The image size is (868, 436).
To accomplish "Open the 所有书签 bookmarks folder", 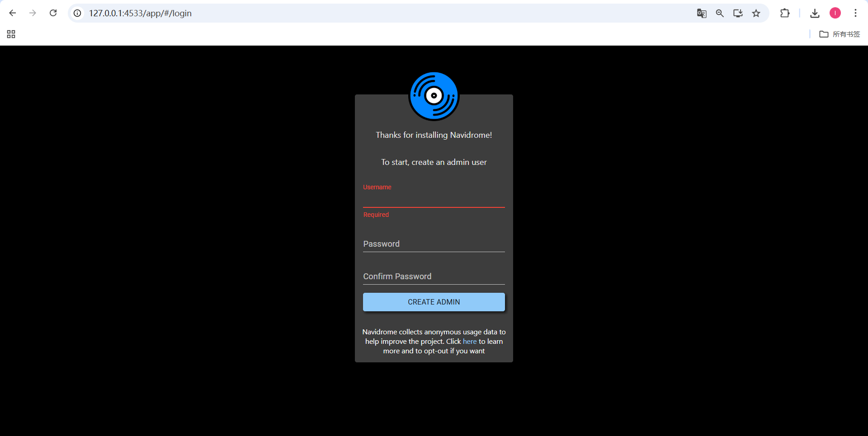I will click(840, 34).
